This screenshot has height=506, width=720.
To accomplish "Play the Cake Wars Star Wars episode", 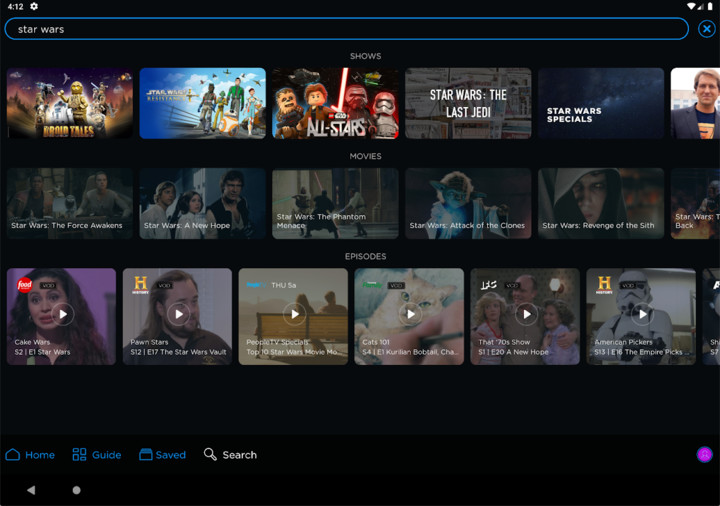I will (62, 314).
